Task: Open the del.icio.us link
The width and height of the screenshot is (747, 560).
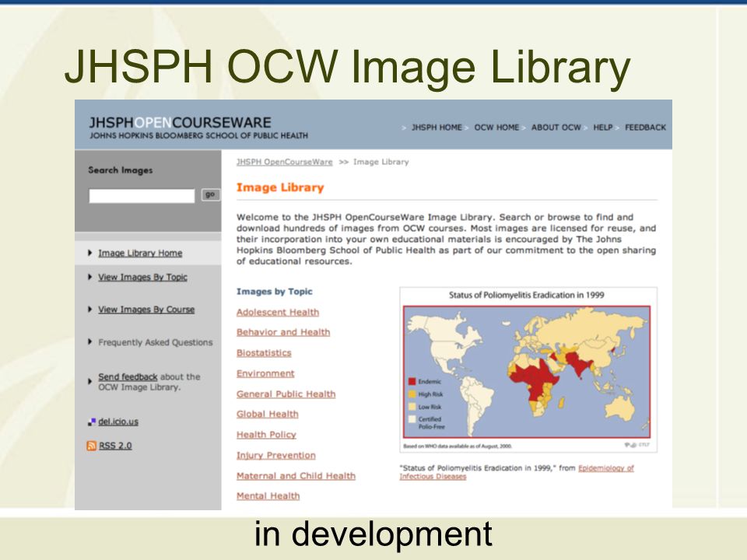Action: coord(118,422)
